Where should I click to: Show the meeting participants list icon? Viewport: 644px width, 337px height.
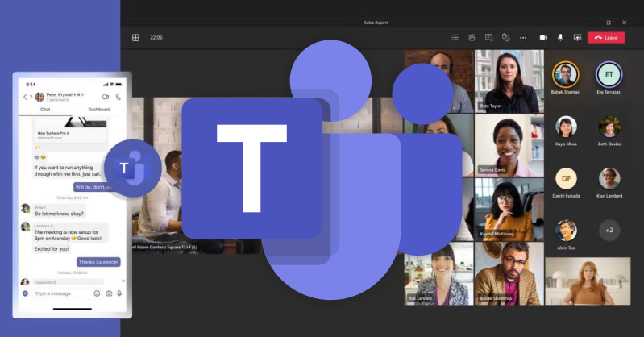(455, 37)
